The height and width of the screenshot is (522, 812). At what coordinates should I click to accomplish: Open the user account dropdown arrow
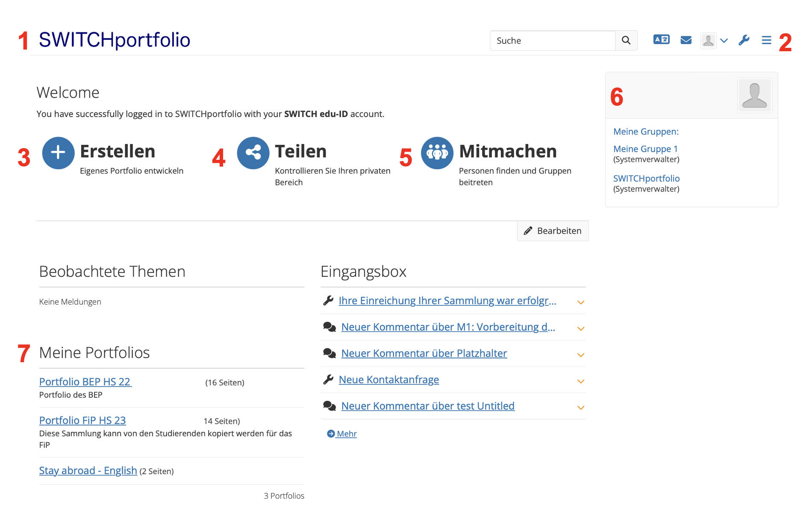724,41
